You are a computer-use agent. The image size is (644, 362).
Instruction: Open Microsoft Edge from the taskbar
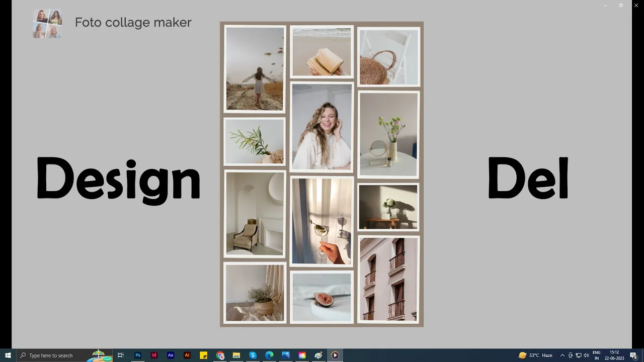click(x=269, y=355)
